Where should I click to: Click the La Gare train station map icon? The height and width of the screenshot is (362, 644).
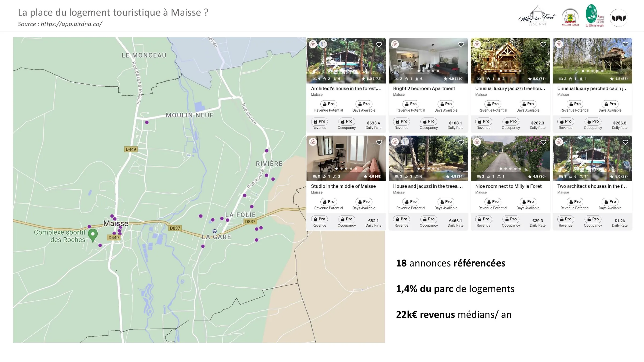(x=214, y=231)
